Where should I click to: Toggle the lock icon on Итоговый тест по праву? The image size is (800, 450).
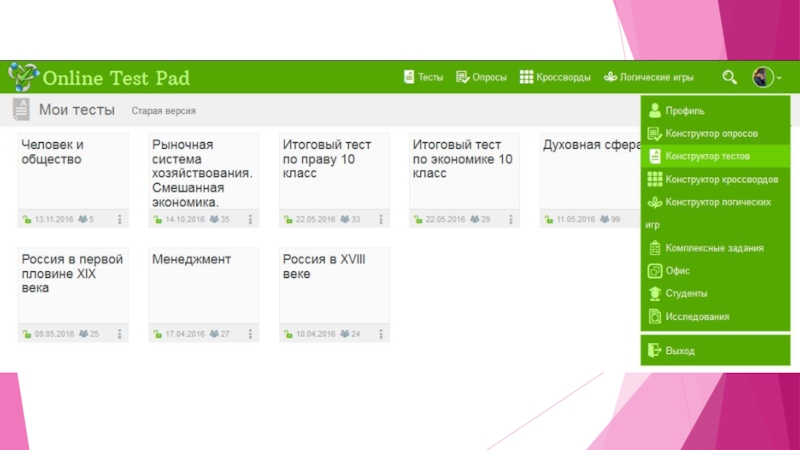(x=288, y=219)
